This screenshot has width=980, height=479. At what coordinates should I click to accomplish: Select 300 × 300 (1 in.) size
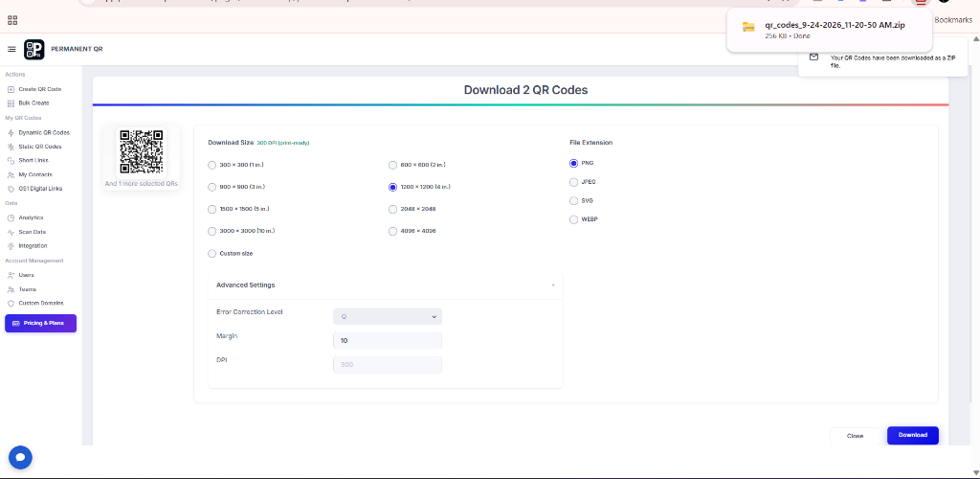coord(212,165)
